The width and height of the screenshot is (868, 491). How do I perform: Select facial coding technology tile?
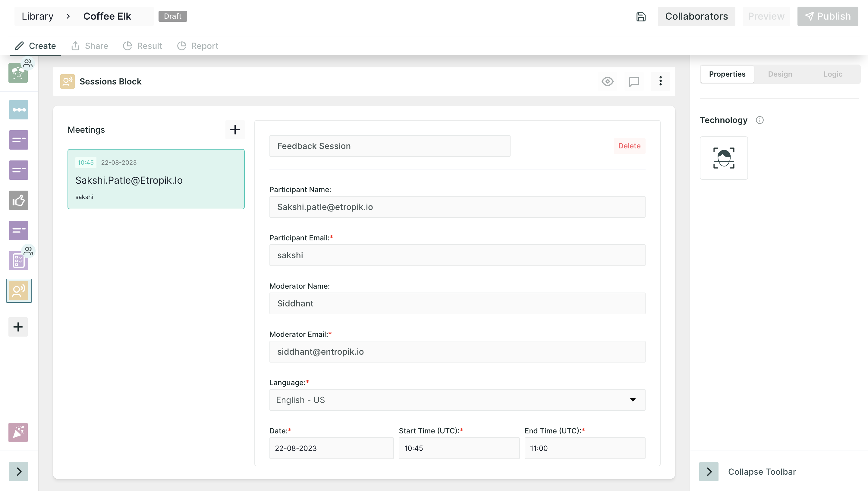(x=724, y=158)
